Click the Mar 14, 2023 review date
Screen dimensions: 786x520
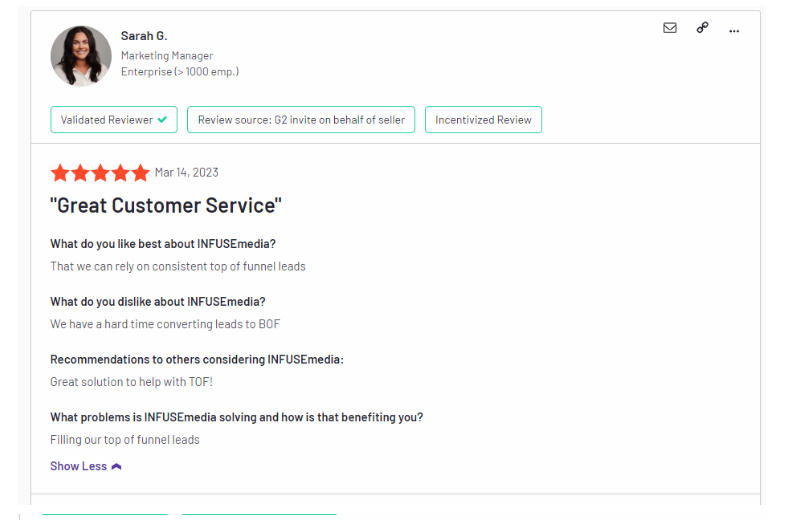click(x=187, y=173)
